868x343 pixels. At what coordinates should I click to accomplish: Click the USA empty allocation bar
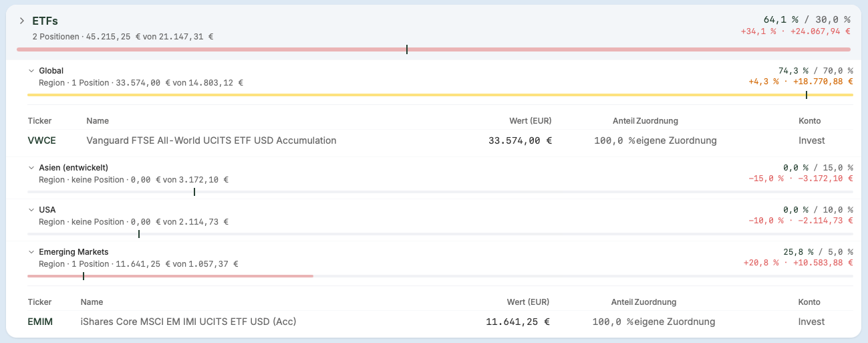(x=440, y=234)
